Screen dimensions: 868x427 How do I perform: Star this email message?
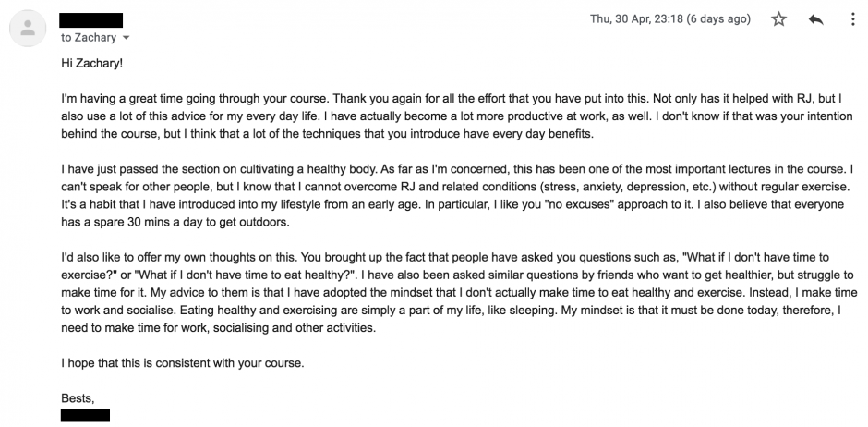pos(778,19)
